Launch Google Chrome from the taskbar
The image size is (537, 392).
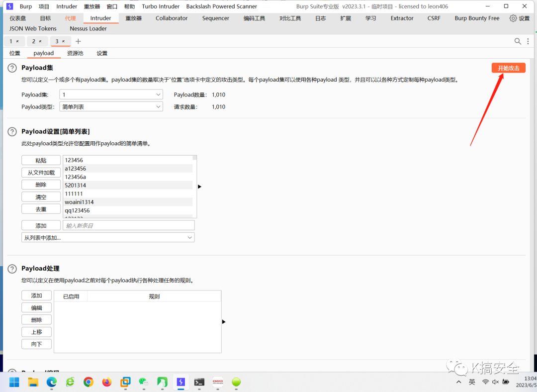tap(89, 382)
